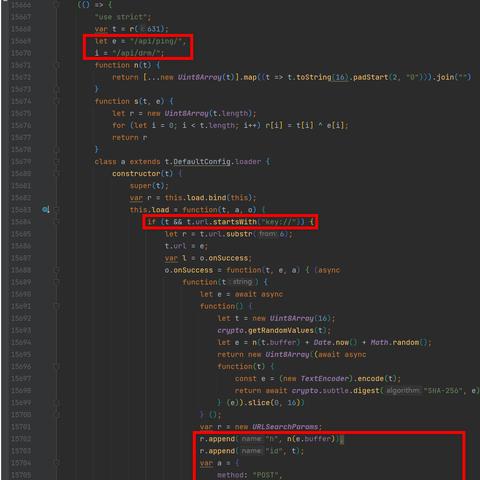Collapse the startsWith if-block fold marker

[57, 222]
